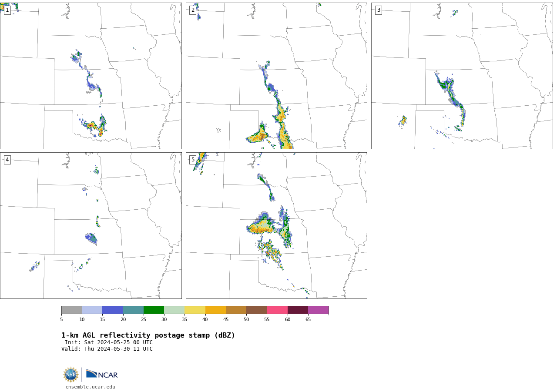Click the orange 40-45 dBZ swatch
The width and height of the screenshot is (557, 392).
click(x=215, y=310)
